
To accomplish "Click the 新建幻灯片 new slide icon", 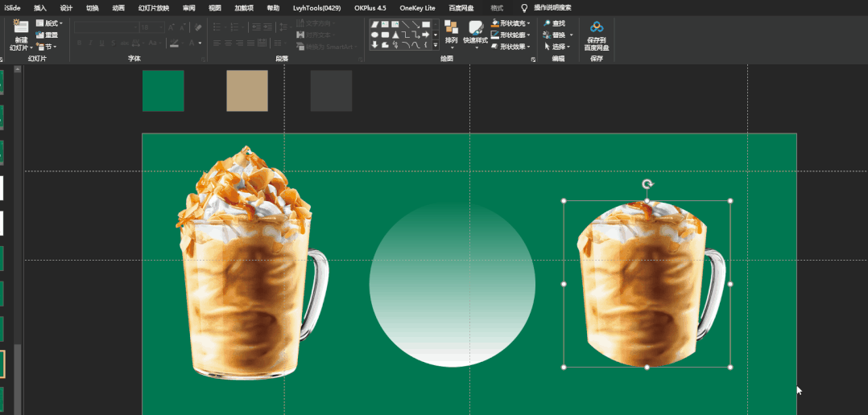I will pos(21,27).
